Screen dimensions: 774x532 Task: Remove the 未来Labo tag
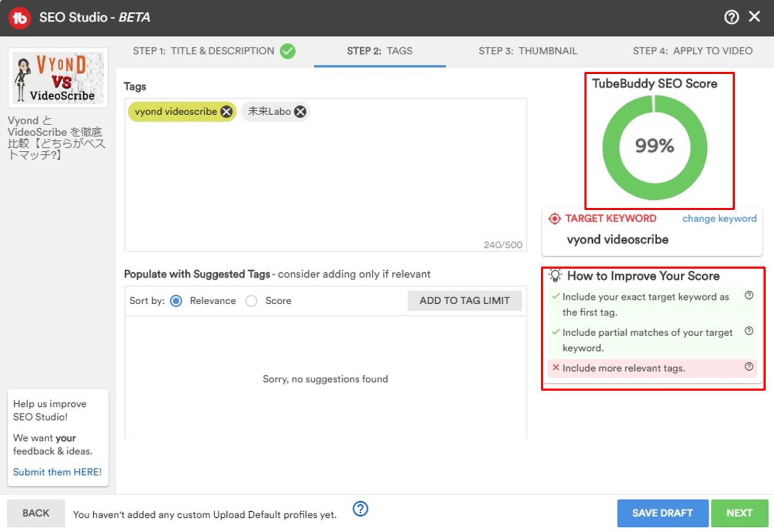[x=300, y=112]
